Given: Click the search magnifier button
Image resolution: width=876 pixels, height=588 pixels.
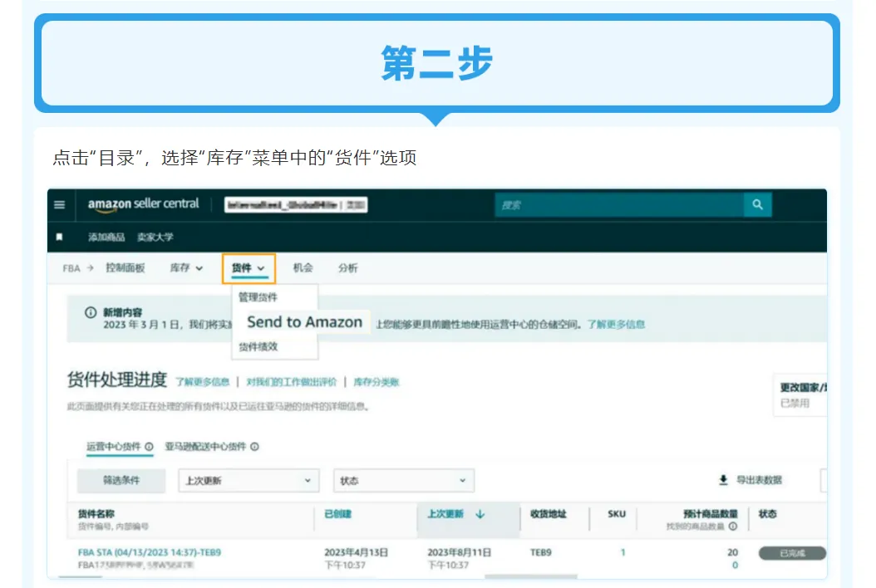Looking at the screenshot, I should pos(757,205).
